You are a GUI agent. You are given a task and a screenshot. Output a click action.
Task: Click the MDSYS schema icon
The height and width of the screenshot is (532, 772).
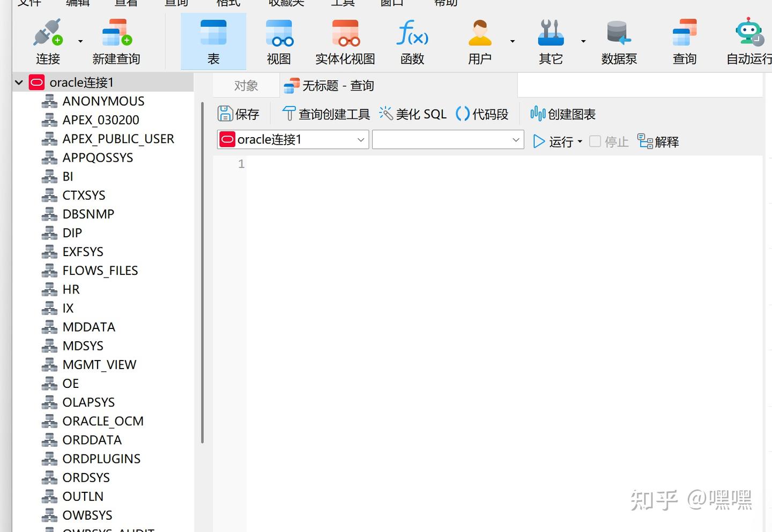(49, 346)
